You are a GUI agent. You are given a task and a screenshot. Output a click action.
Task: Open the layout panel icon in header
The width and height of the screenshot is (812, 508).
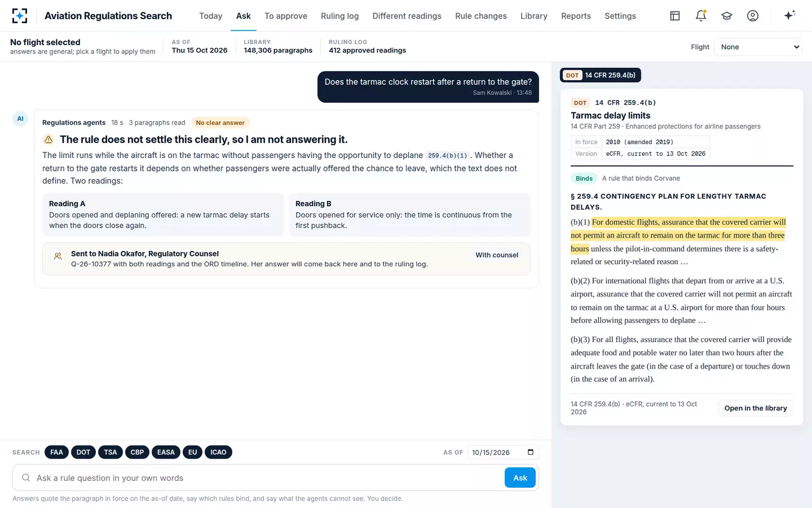click(x=675, y=16)
